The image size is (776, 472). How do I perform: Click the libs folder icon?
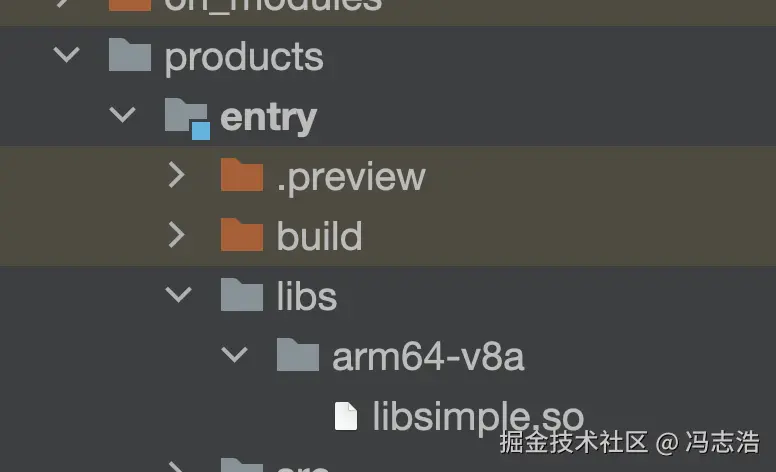[x=242, y=294]
